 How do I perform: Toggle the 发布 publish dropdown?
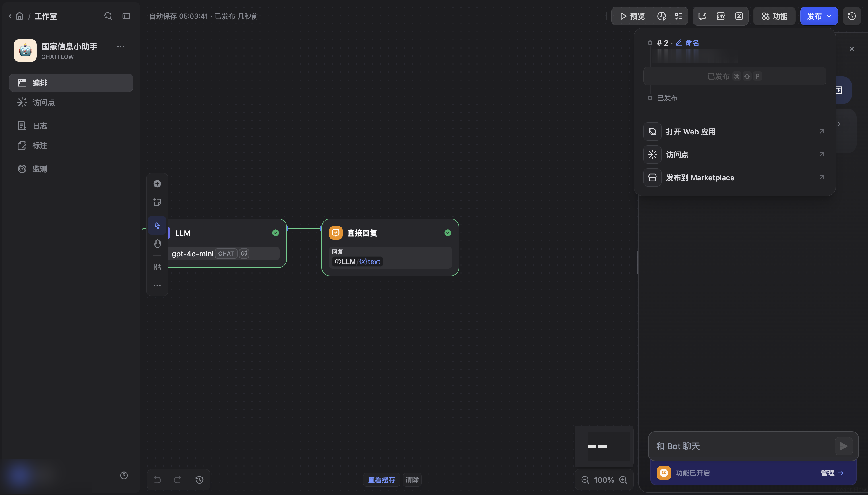[x=819, y=16]
